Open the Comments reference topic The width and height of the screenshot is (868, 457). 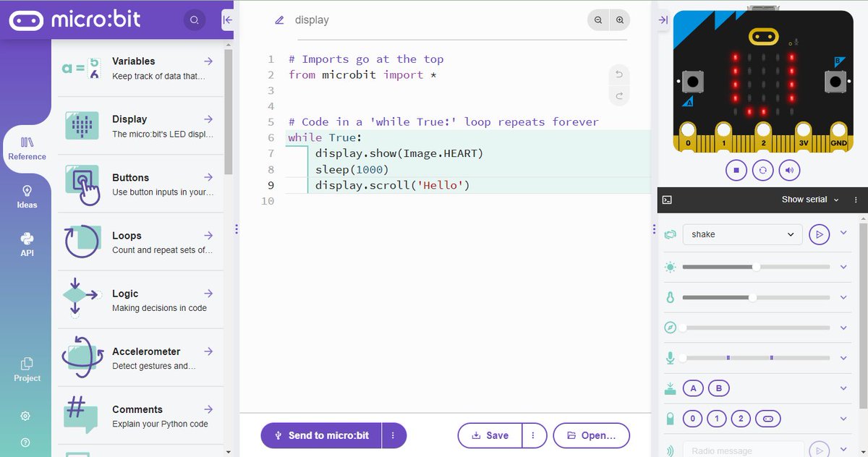click(x=140, y=415)
